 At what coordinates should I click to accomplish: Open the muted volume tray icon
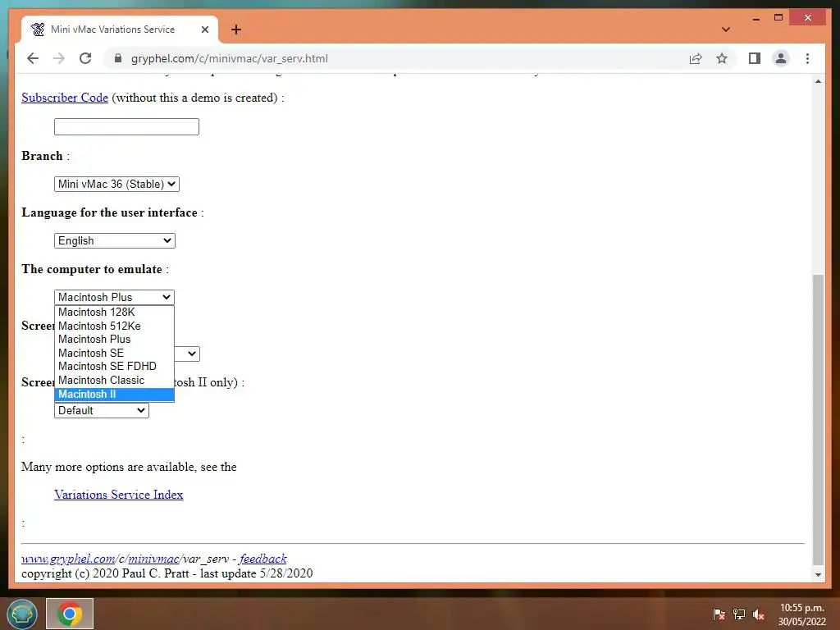click(759, 614)
